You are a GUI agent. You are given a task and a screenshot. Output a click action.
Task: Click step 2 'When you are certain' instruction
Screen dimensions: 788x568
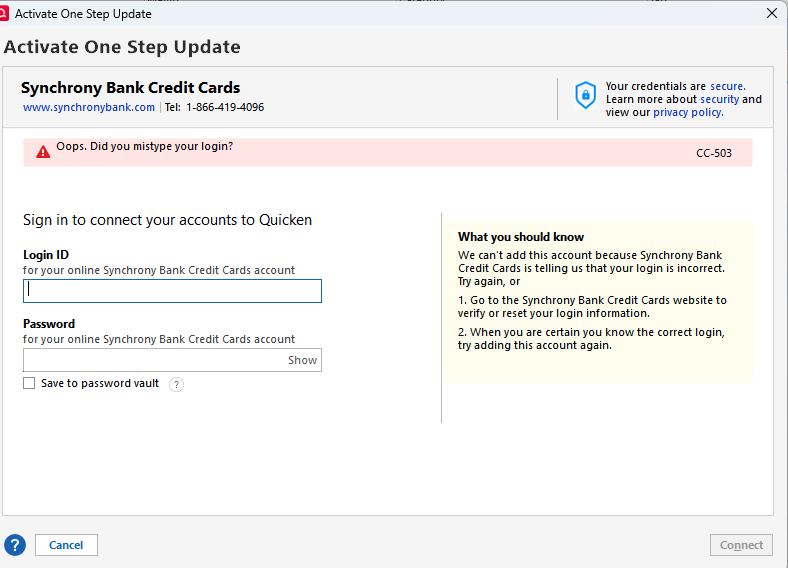[591, 339]
